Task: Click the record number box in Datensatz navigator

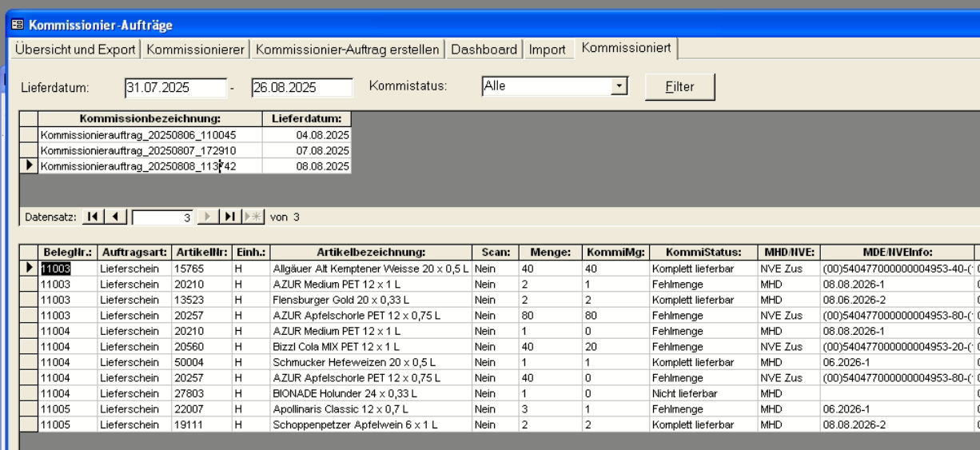Action: click(x=163, y=217)
